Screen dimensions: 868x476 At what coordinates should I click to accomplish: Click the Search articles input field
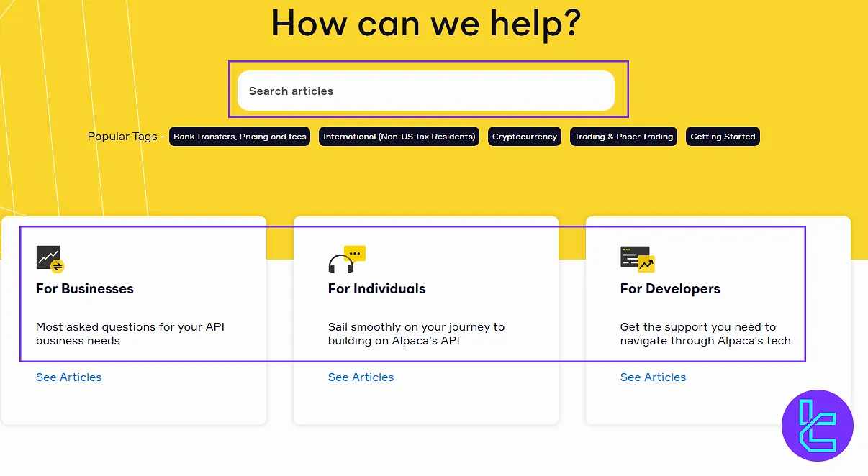tap(425, 91)
